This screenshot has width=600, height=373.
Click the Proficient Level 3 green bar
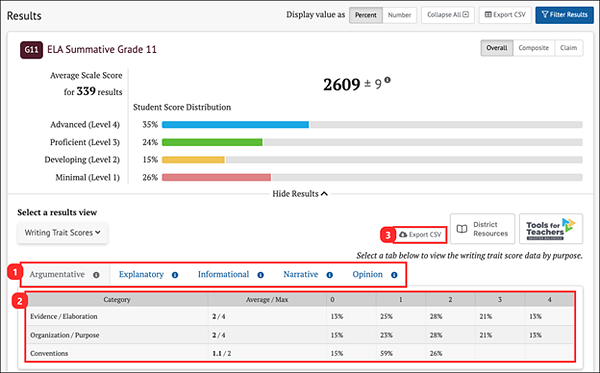[212, 142]
